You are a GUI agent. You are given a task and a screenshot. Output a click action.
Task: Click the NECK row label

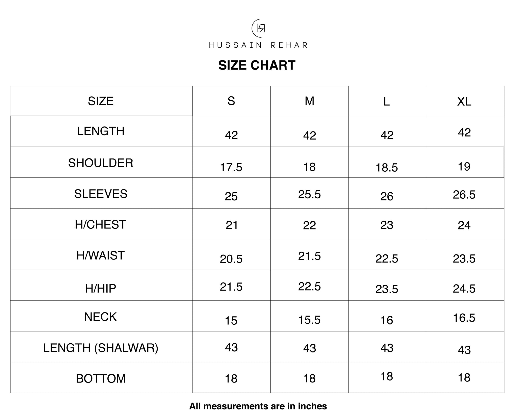coord(101,317)
